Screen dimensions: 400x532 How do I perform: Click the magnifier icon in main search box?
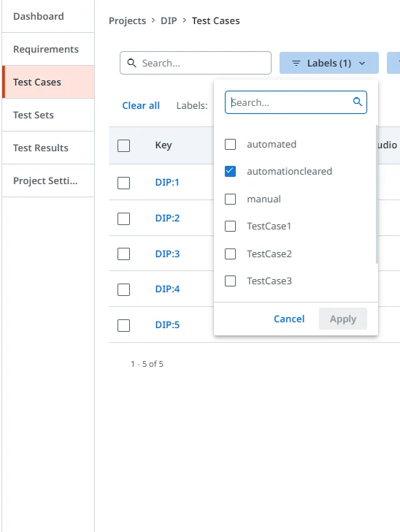(x=131, y=63)
